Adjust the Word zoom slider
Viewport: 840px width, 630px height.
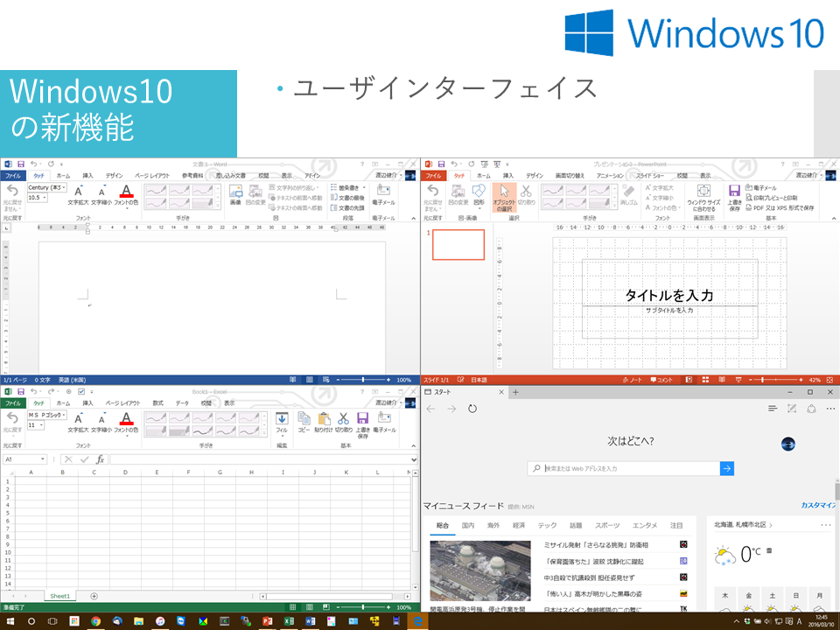pos(362,380)
